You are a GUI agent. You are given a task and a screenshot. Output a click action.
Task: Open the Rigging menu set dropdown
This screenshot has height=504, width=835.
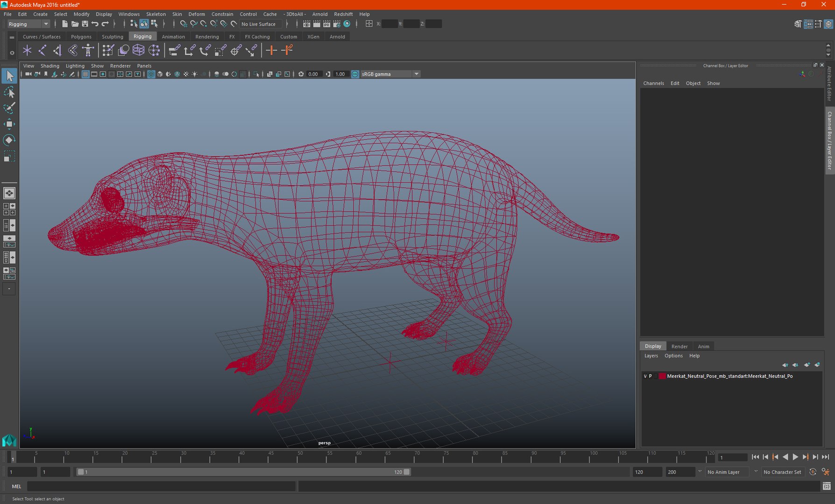pos(28,24)
